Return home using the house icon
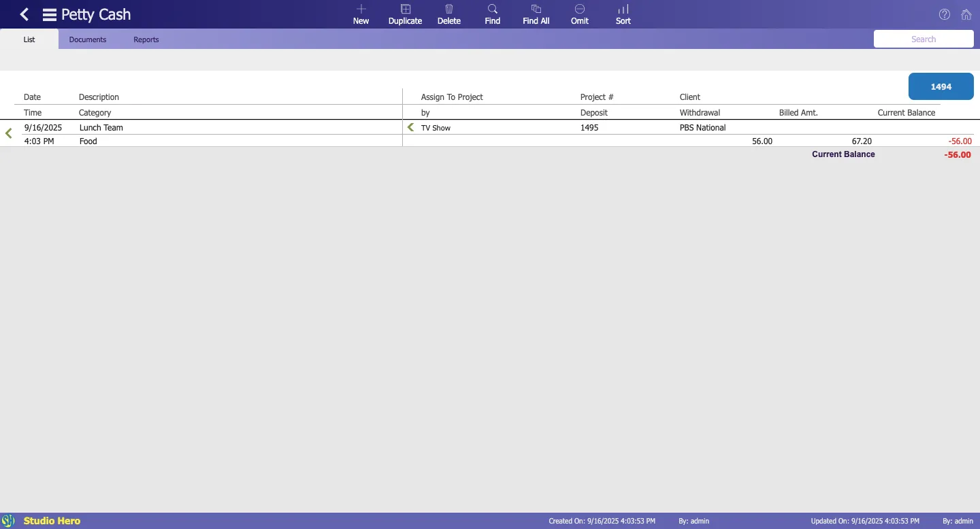This screenshot has width=980, height=529. coord(966,14)
